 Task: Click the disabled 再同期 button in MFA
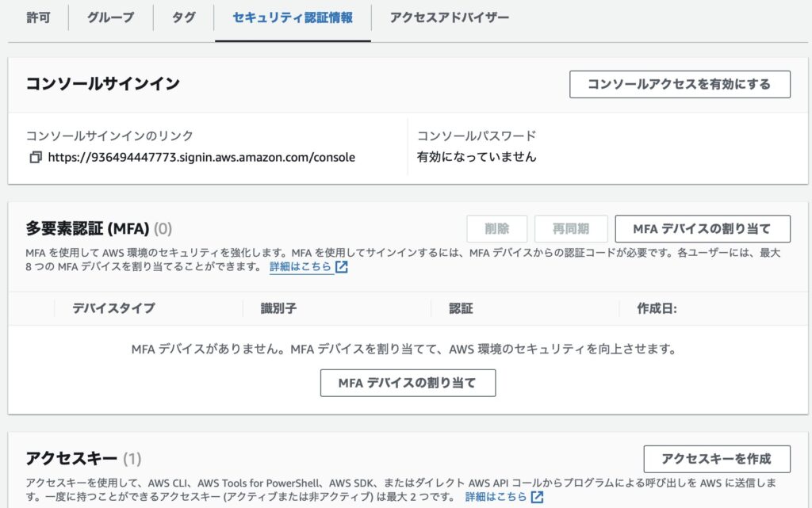pyautogui.click(x=571, y=229)
